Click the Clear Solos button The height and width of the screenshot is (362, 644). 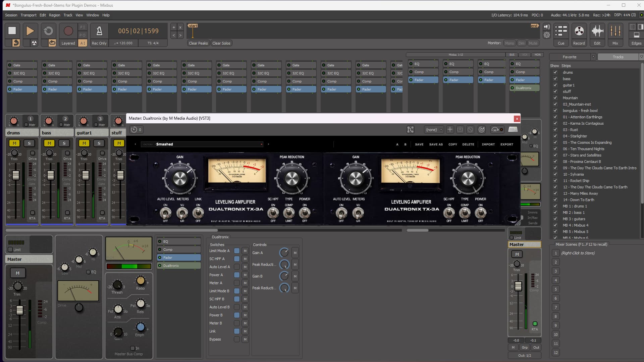(221, 43)
